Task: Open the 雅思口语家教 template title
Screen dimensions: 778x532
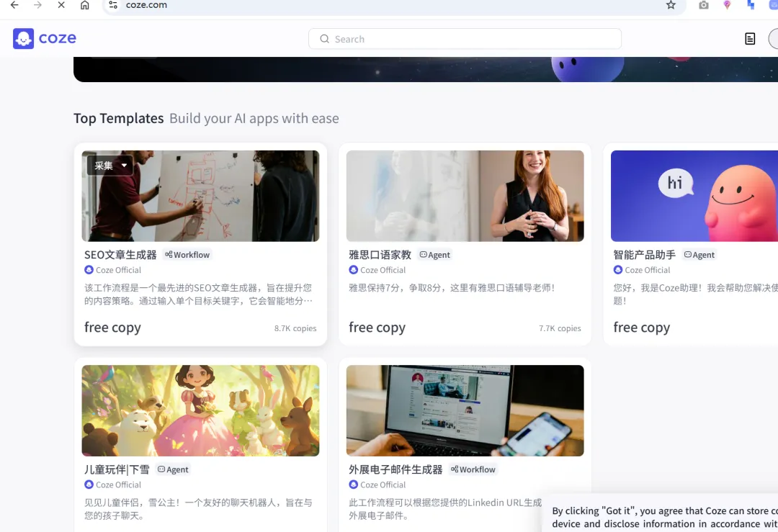Action: (380, 255)
